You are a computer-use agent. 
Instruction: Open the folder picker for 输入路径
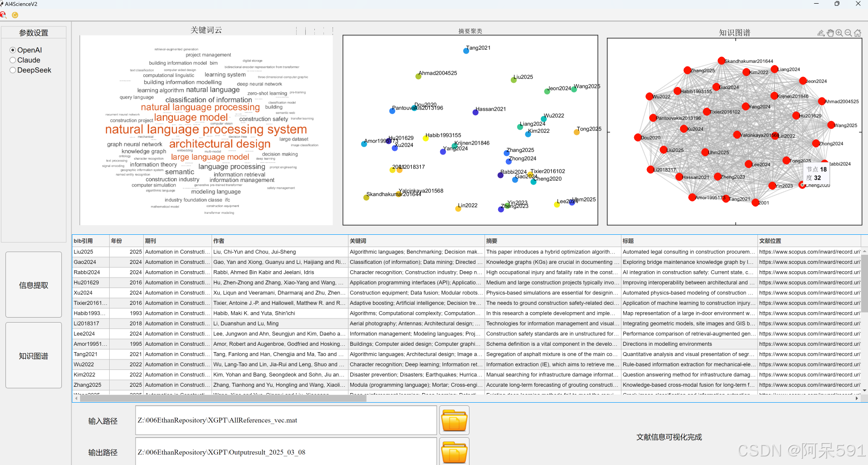point(453,420)
